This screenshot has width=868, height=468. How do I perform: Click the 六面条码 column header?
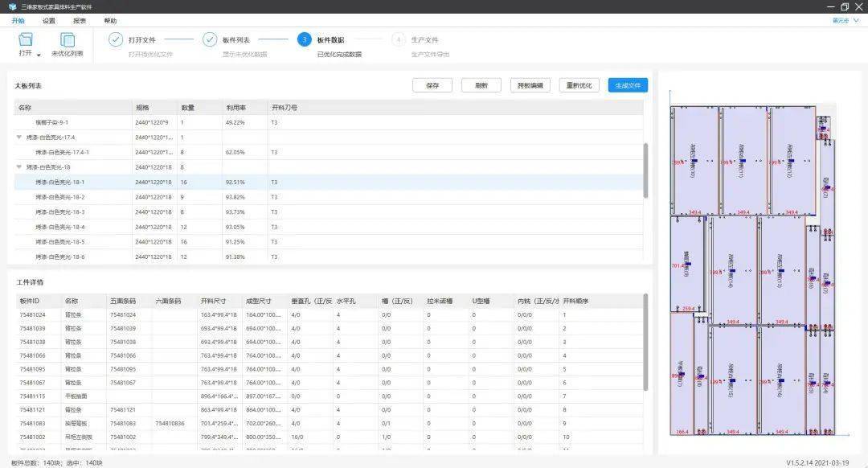point(174,302)
